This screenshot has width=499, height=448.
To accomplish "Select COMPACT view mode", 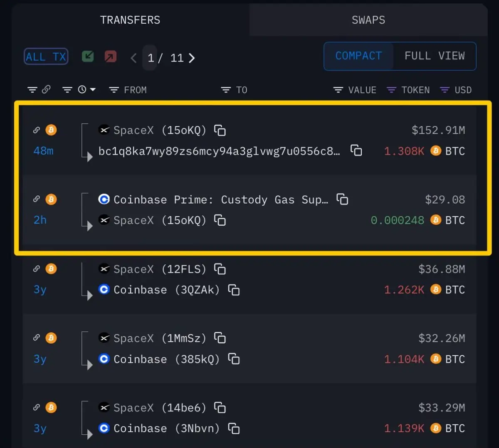I will (x=358, y=56).
